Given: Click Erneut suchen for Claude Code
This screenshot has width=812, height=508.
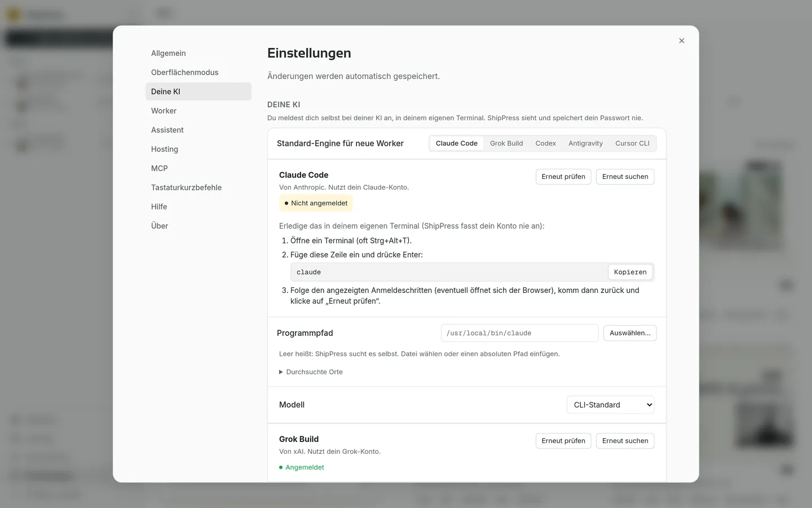Looking at the screenshot, I should point(625,177).
